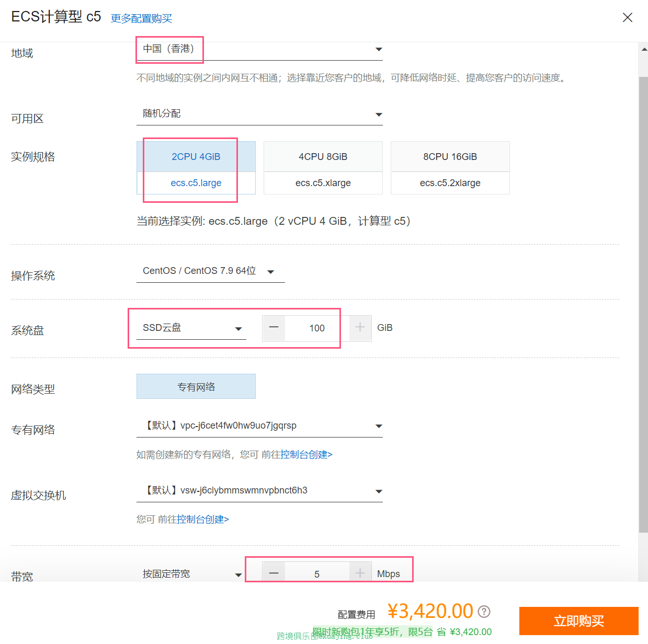Image resolution: width=648 pixels, height=644 pixels.
Task: Open the 按固定带宽 bandwidth billing dropdown
Action: click(191, 574)
